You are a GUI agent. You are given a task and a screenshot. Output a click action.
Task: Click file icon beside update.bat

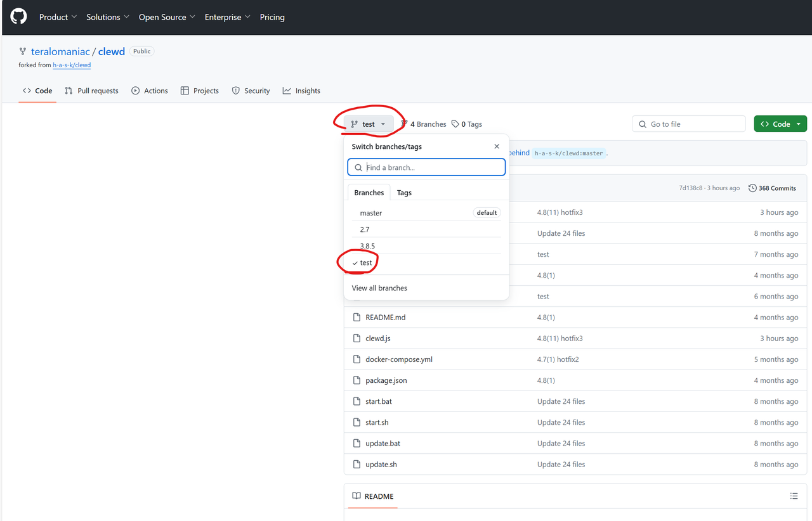pyautogui.click(x=357, y=443)
